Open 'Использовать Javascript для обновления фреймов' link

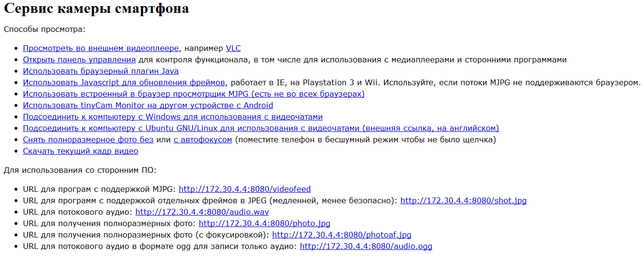[x=124, y=82]
